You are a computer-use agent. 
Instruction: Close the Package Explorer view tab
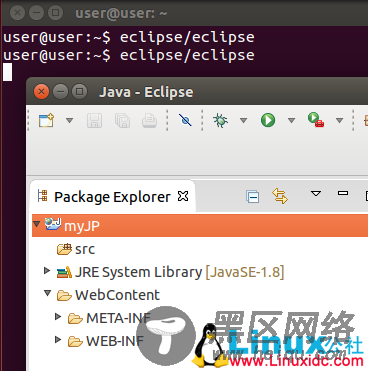point(183,196)
